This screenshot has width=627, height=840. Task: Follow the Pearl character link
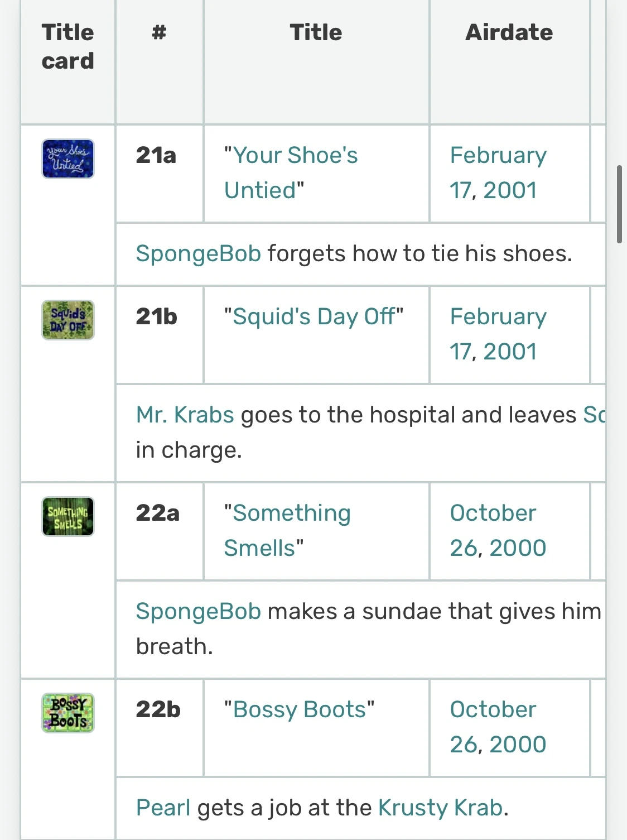click(163, 808)
